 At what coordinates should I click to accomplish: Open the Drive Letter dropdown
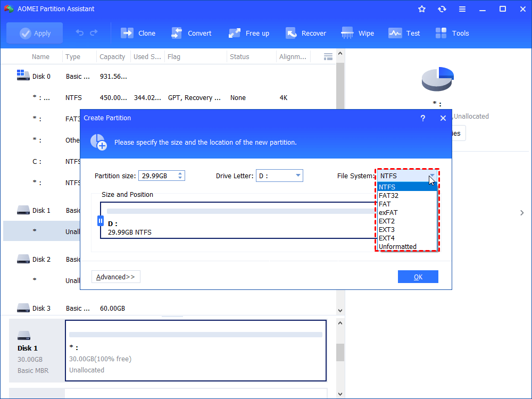(279, 175)
